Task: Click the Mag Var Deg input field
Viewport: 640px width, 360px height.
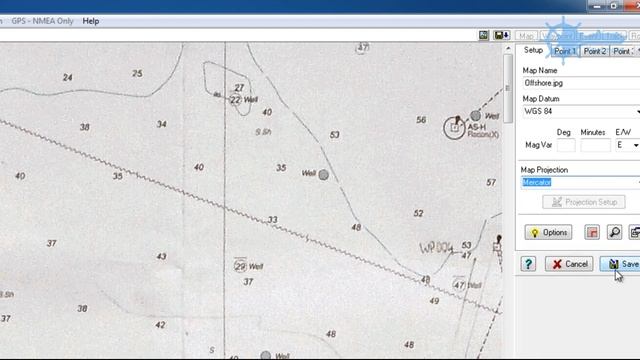Action: [x=566, y=145]
